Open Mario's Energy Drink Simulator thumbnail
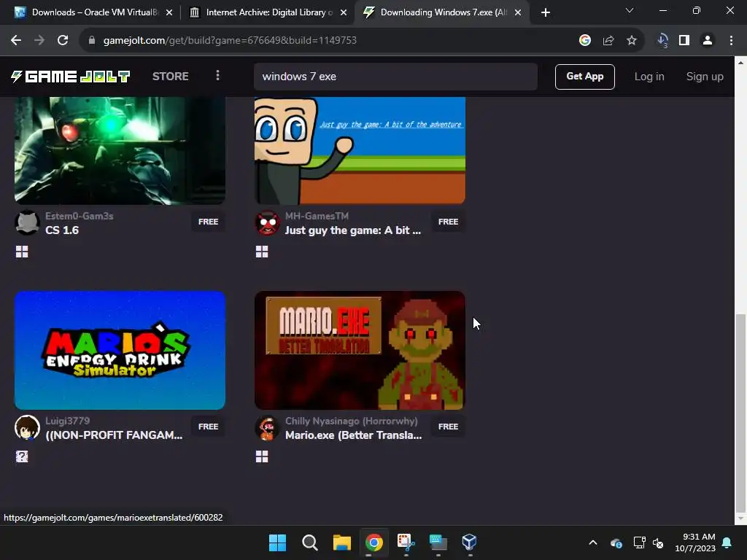 [x=120, y=350]
